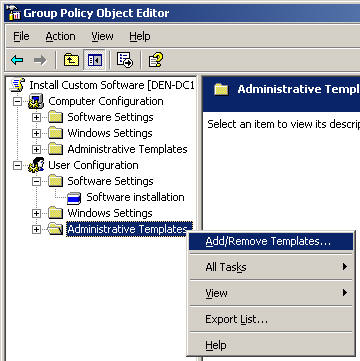Select Software Settings label under User Configuration
Image resolution: width=360 pixels, height=361 pixels.
point(110,181)
